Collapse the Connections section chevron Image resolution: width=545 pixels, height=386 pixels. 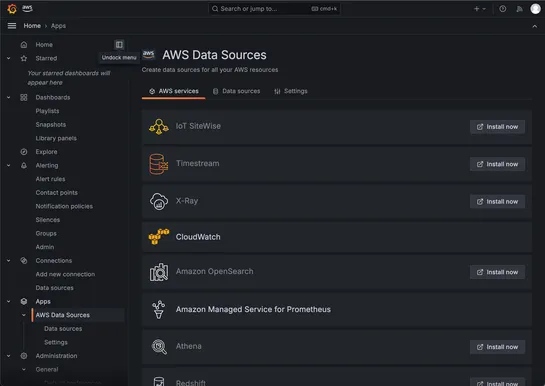click(9, 261)
